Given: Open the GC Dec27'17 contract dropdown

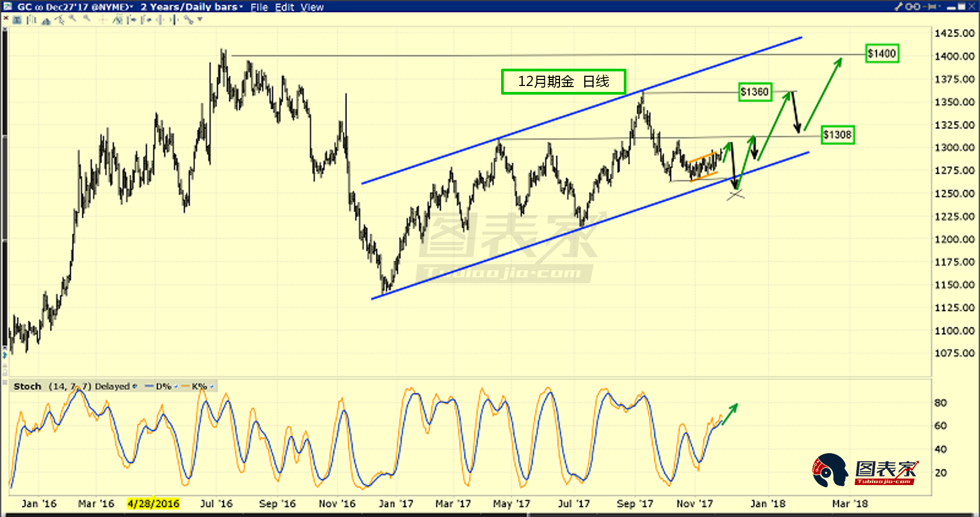Looking at the screenshot, I should pyautogui.click(x=75, y=7).
